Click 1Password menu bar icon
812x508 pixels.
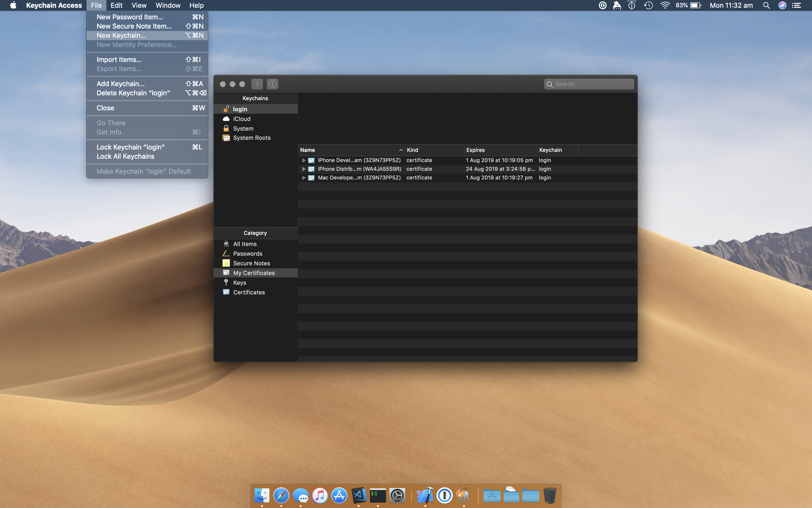click(603, 5)
